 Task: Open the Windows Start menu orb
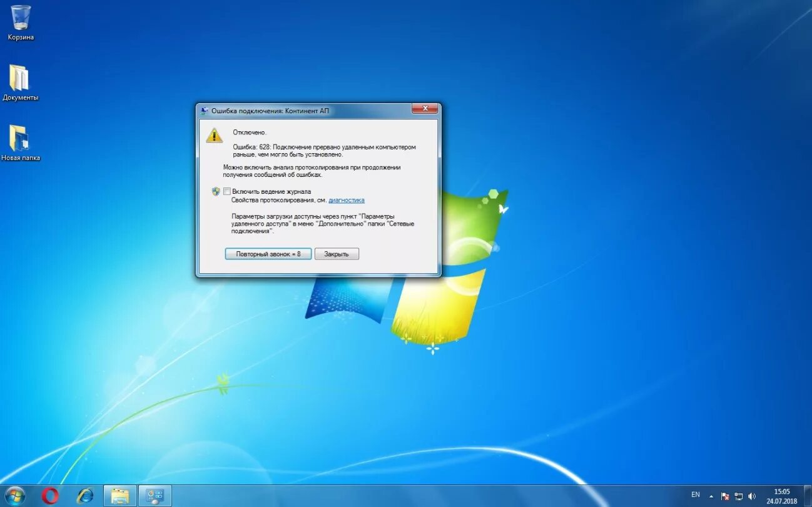click(x=14, y=496)
